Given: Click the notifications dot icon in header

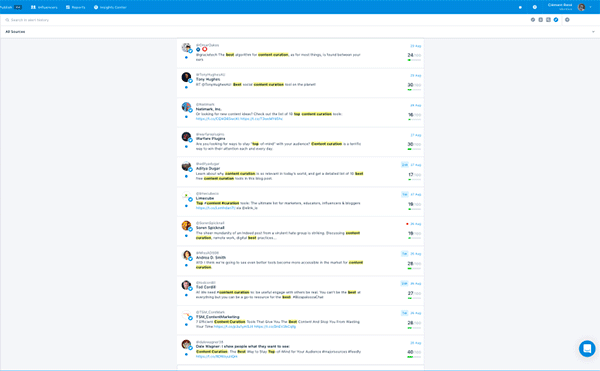Looking at the screenshot, I should (520, 7).
